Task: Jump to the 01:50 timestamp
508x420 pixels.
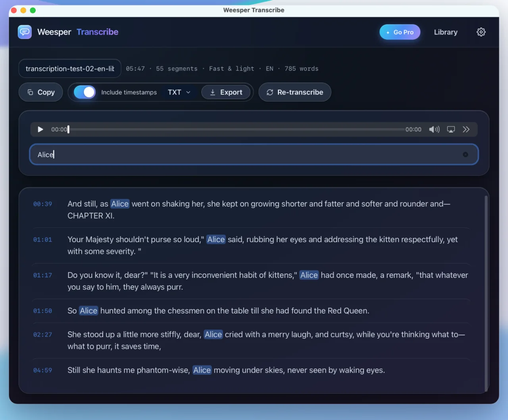Action: click(42, 311)
